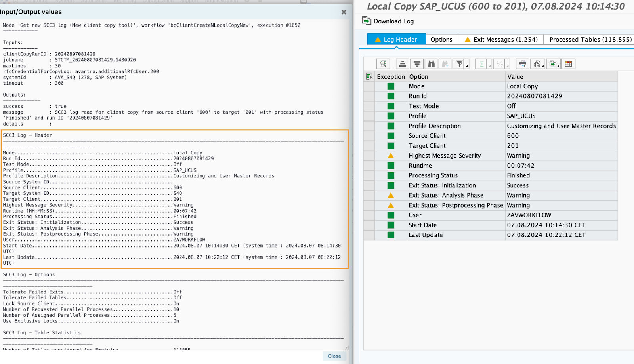Viewport: 634px width, 364px height.
Task: Switch to the Options tab
Action: (x=441, y=39)
